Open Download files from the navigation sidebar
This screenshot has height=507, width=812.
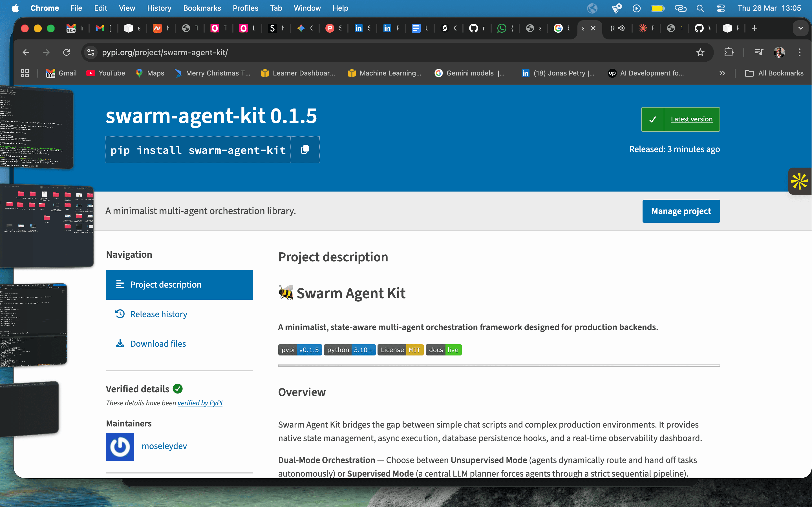click(x=158, y=343)
